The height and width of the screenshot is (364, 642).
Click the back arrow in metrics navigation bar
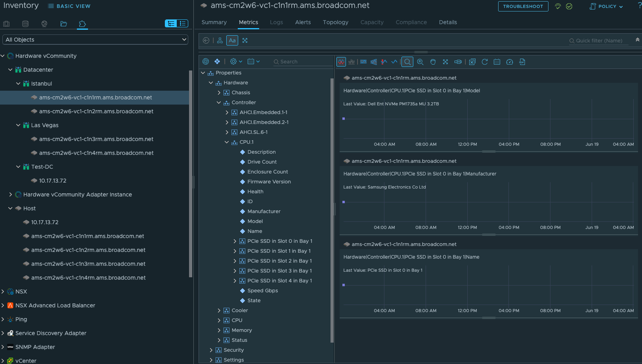click(206, 40)
